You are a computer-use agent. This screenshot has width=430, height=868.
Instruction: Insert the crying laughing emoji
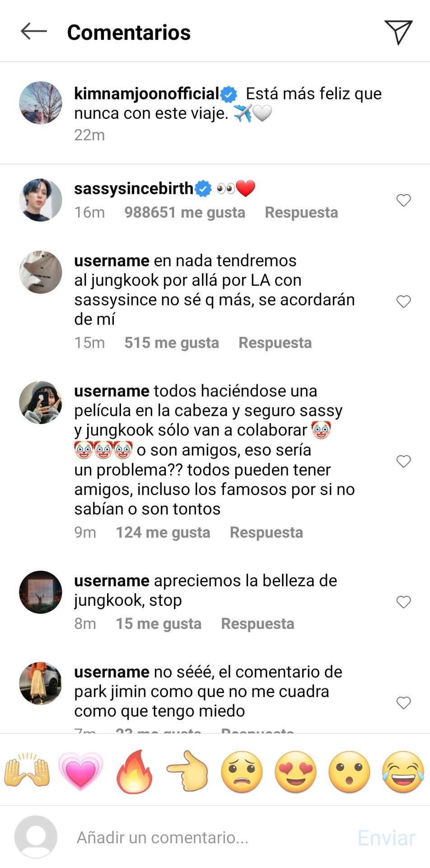tap(403, 772)
